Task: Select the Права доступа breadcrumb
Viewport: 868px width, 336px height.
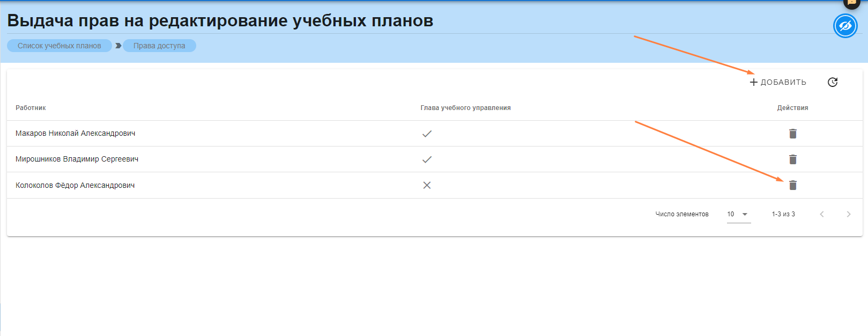Action: (159, 46)
